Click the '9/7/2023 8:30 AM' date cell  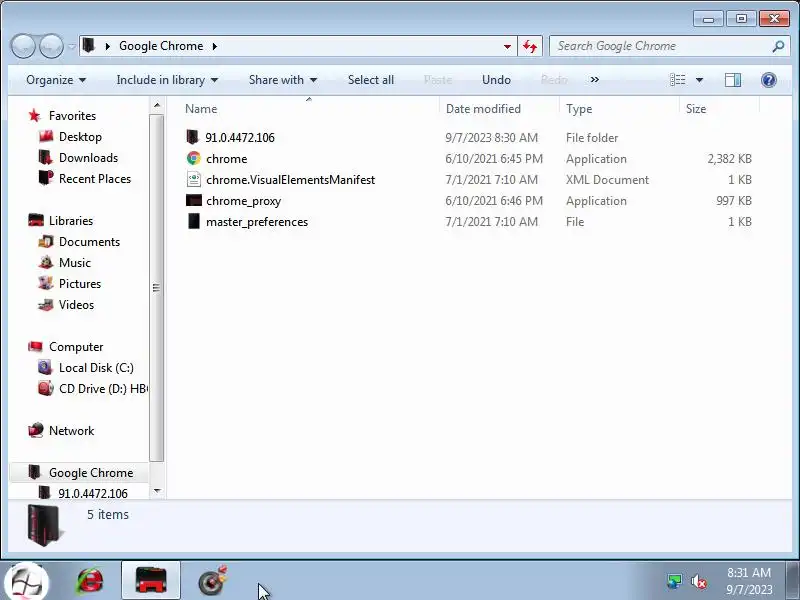(491, 138)
